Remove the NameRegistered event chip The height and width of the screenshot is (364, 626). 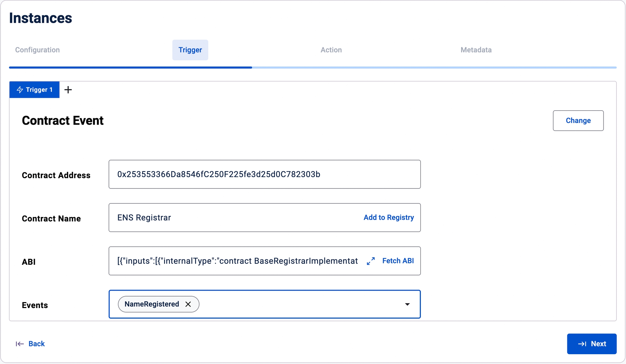tap(188, 304)
